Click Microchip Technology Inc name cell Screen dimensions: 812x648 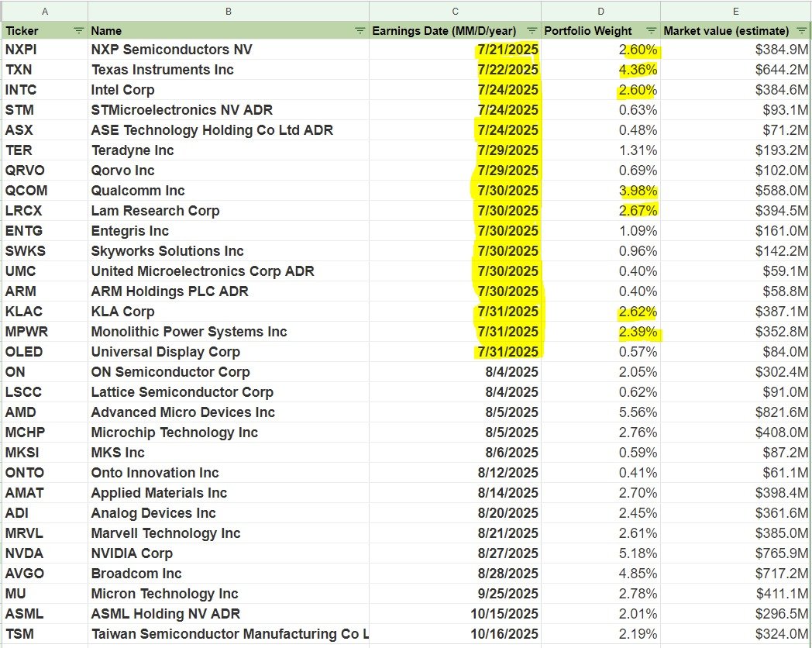pyautogui.click(x=229, y=433)
